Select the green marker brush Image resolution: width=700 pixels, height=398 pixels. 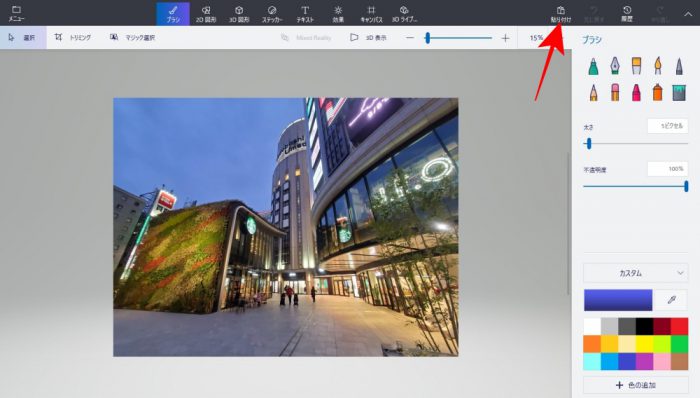click(x=593, y=66)
